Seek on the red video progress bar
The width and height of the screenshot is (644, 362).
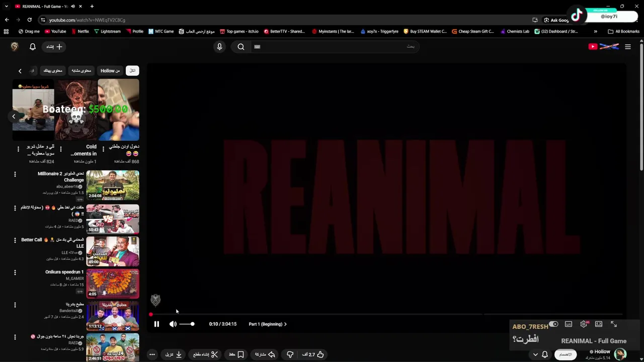point(386,314)
